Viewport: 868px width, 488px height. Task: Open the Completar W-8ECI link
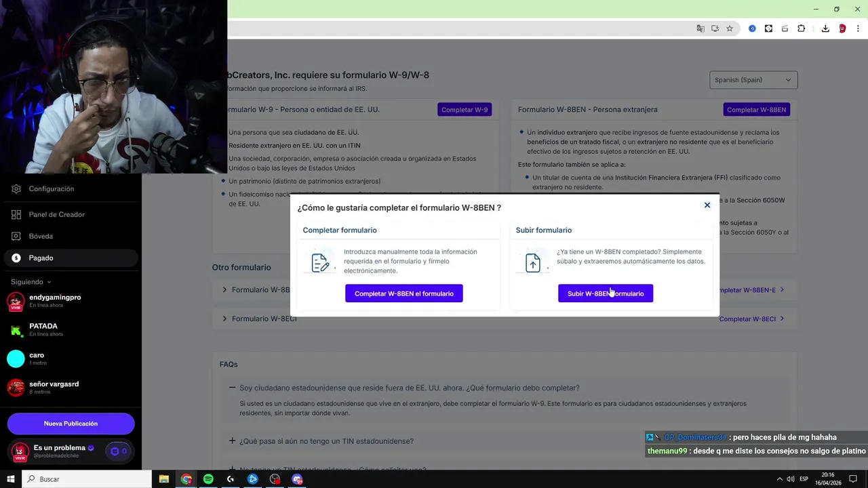751,319
